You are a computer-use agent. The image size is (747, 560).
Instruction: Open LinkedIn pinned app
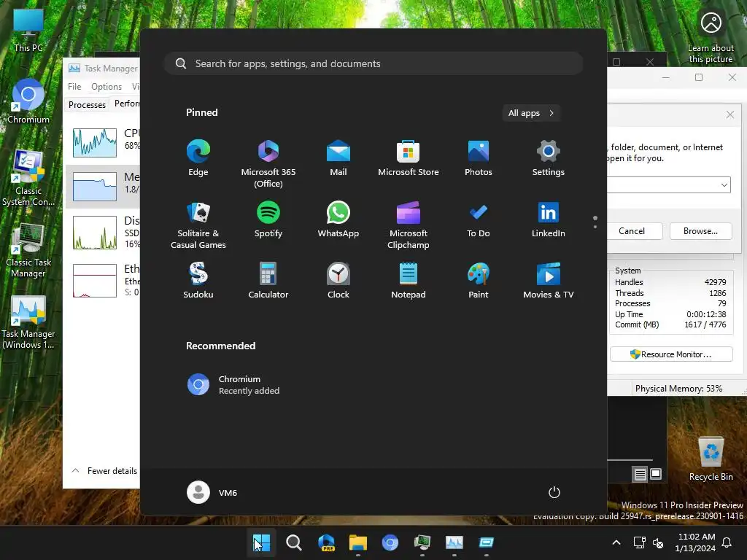tap(549, 219)
